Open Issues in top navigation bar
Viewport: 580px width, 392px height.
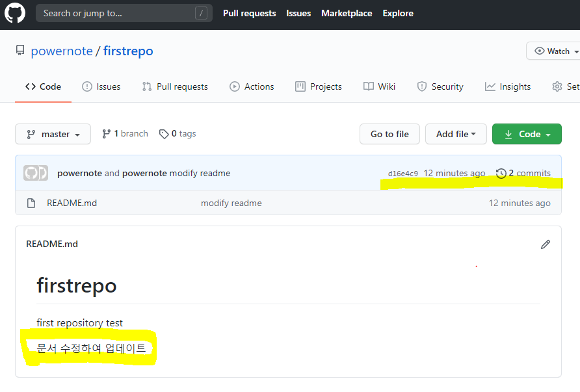pos(298,13)
